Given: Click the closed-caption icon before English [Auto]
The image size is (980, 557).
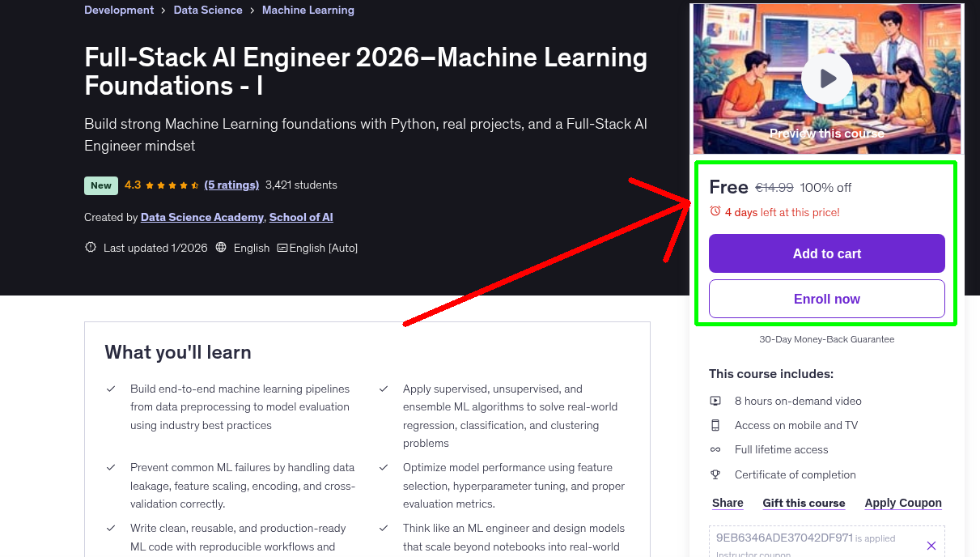Looking at the screenshot, I should (x=283, y=248).
